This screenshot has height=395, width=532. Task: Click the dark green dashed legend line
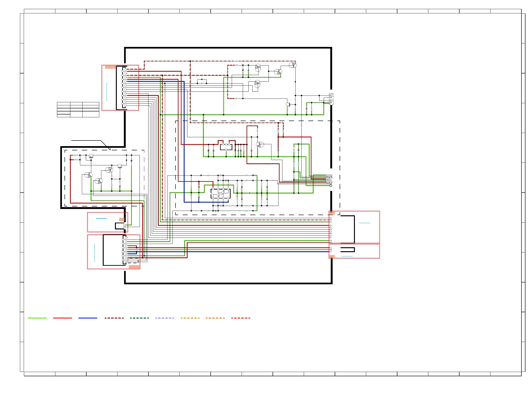click(139, 318)
